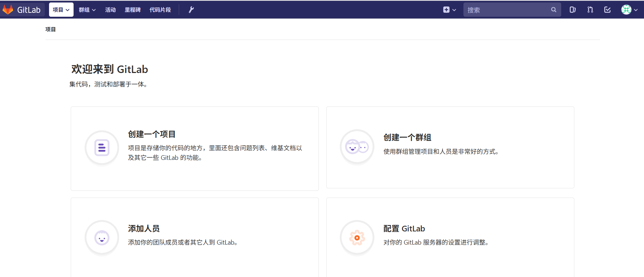Open admin area wrench icon
644x277 pixels.
coord(191,10)
